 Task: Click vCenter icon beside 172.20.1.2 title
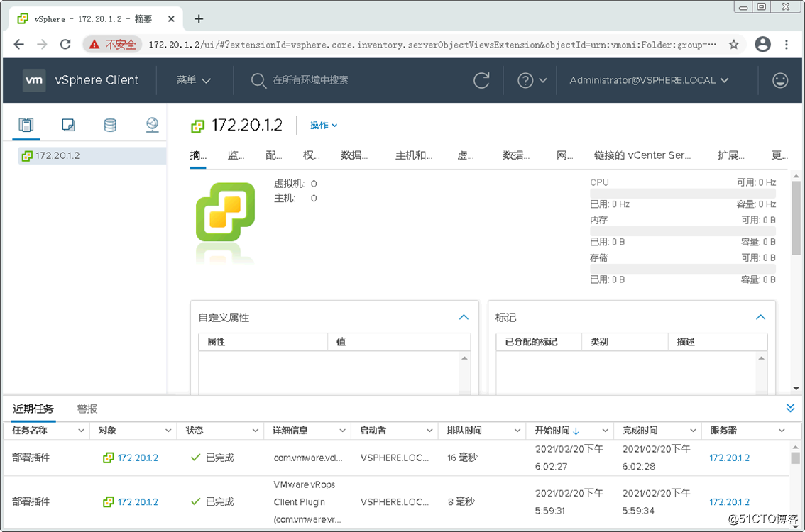197,126
